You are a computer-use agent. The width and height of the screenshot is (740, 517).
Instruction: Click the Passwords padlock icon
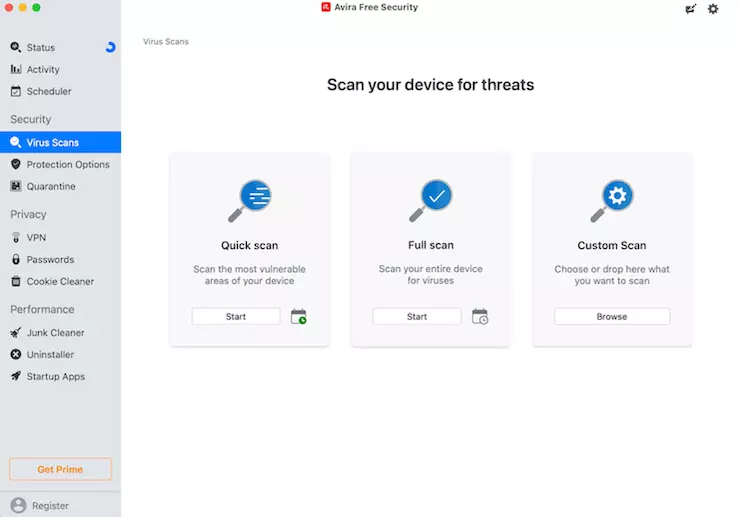[16, 259]
